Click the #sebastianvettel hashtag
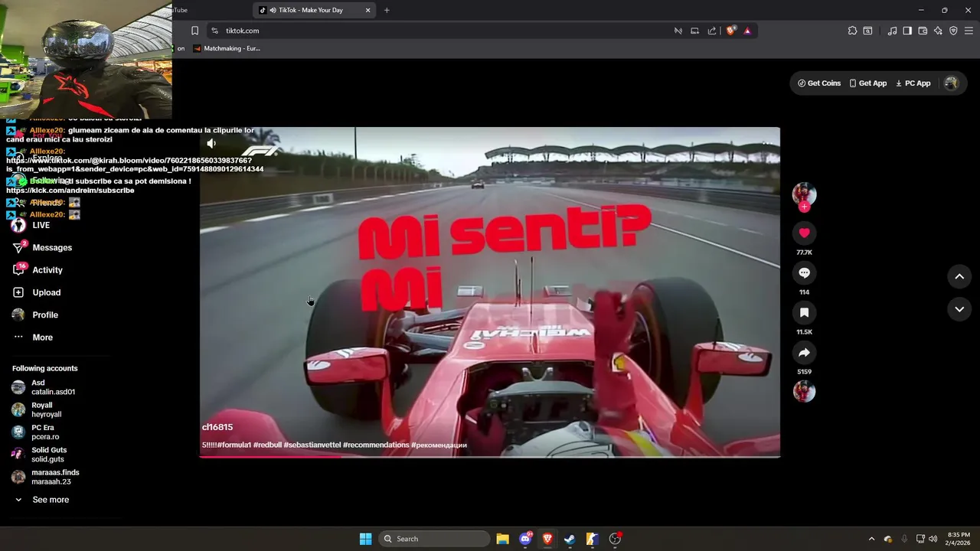 coord(312,445)
